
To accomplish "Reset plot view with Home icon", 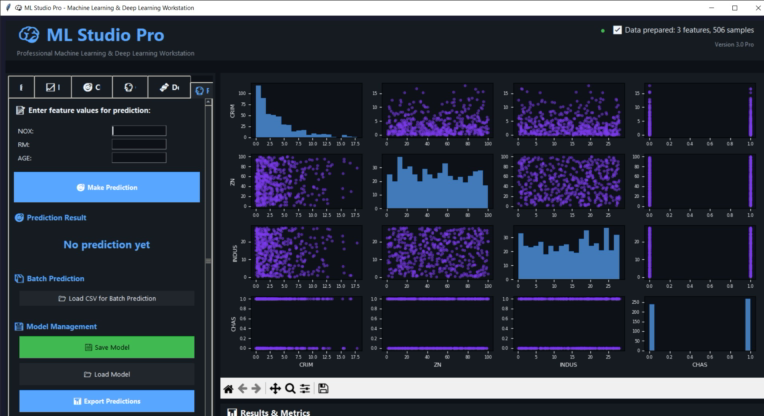I will click(x=228, y=388).
